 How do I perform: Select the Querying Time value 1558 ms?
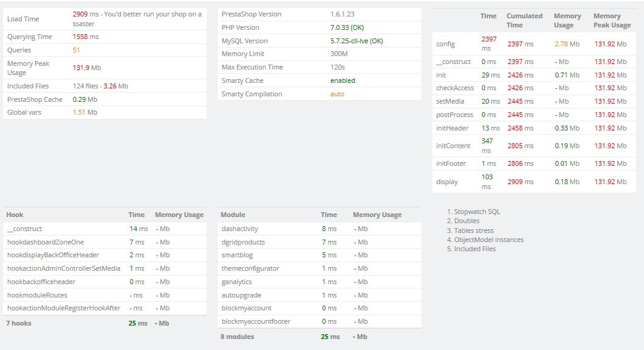pyautogui.click(x=85, y=37)
